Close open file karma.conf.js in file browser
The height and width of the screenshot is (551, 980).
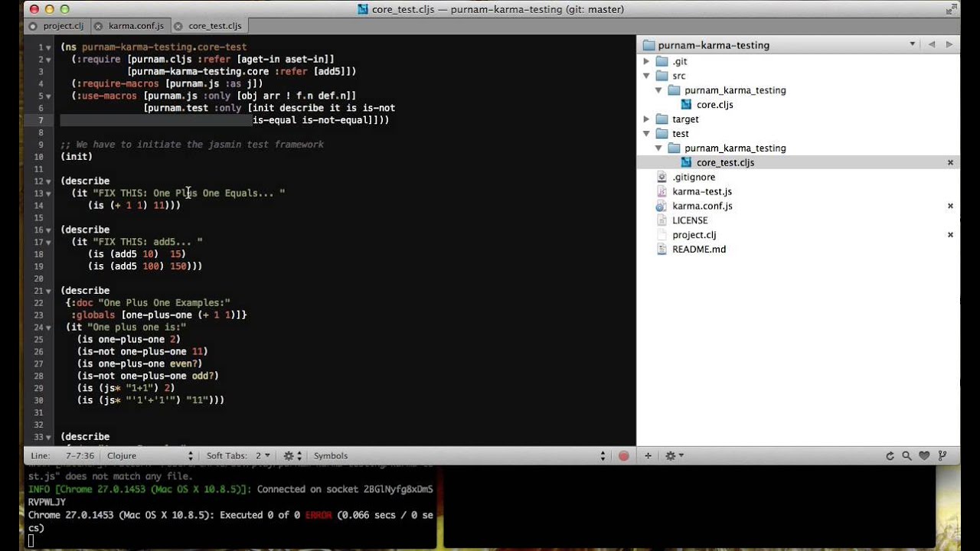(950, 206)
